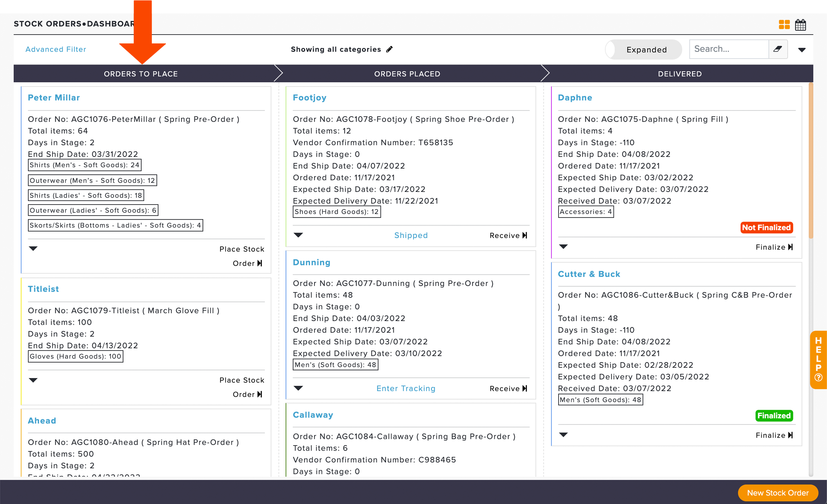Select the Orders To Place stage header
This screenshot has width=827, height=504.
(141, 74)
